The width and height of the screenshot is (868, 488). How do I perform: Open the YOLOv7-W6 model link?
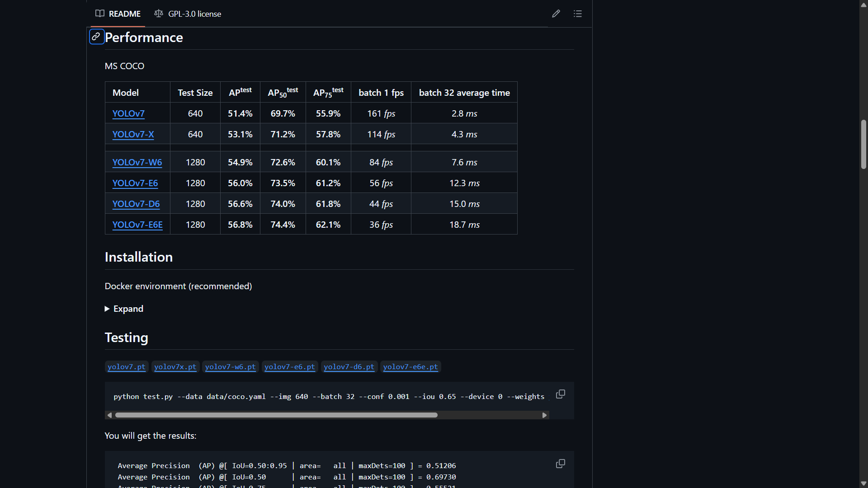137,162
